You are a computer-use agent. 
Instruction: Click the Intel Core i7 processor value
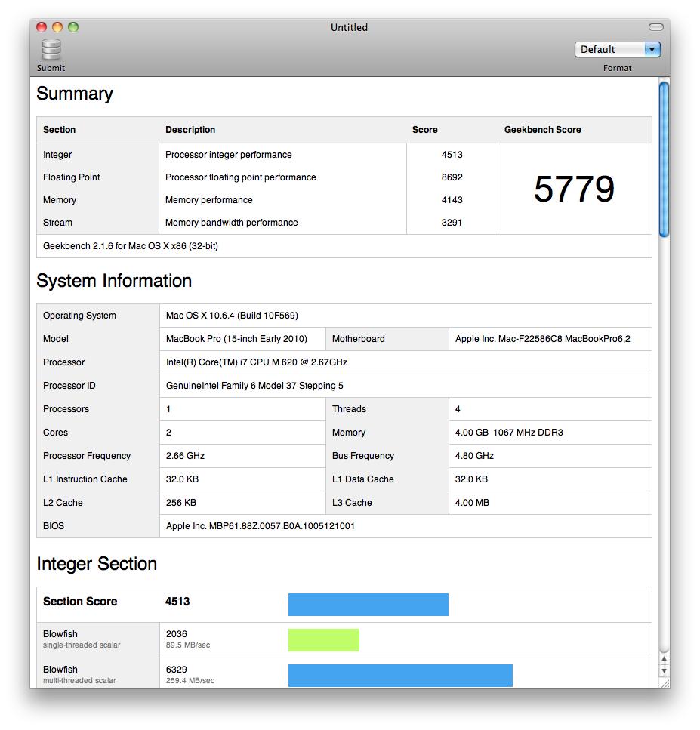257,362
